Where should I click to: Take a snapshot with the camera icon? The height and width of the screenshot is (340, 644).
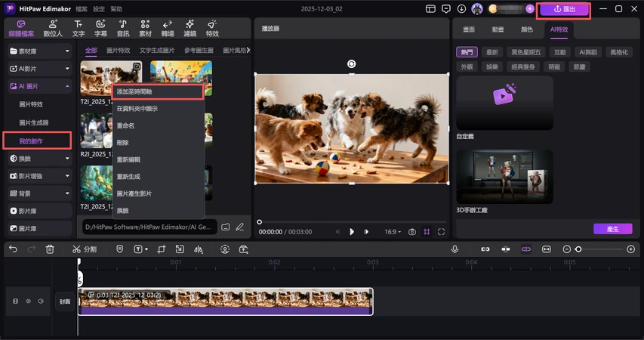tap(412, 232)
